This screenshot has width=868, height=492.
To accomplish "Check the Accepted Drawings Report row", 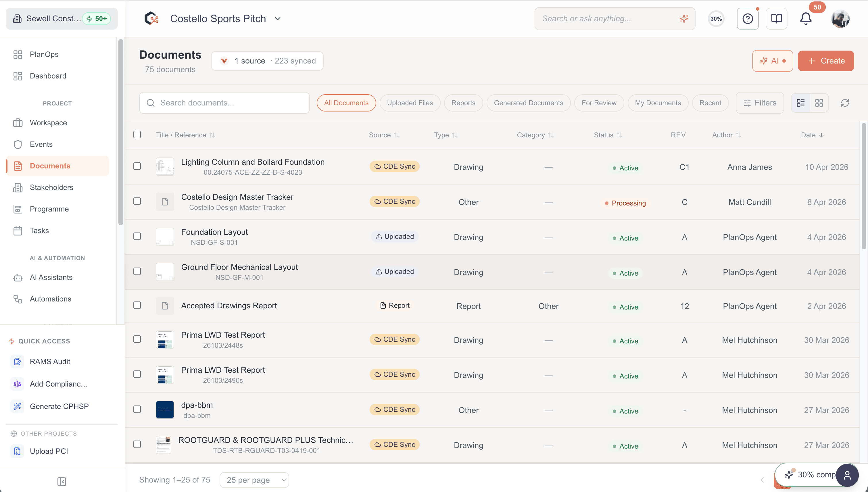I will pos(137,305).
